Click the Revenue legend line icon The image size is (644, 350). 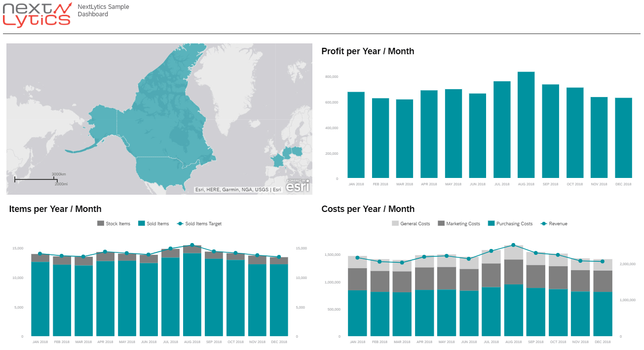pyautogui.click(x=543, y=223)
